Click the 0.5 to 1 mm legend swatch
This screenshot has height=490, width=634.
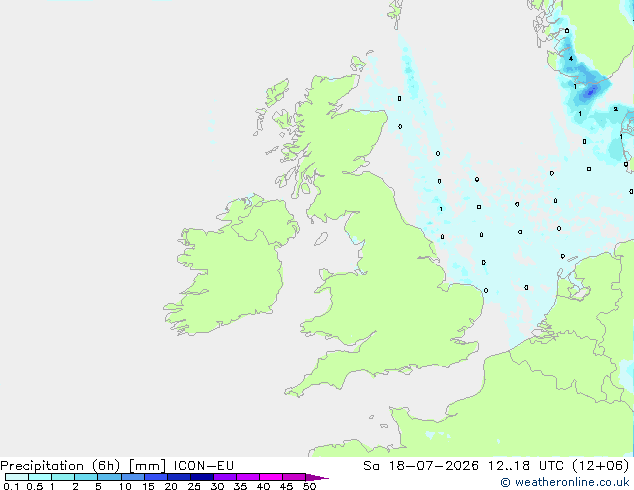(x=40, y=477)
